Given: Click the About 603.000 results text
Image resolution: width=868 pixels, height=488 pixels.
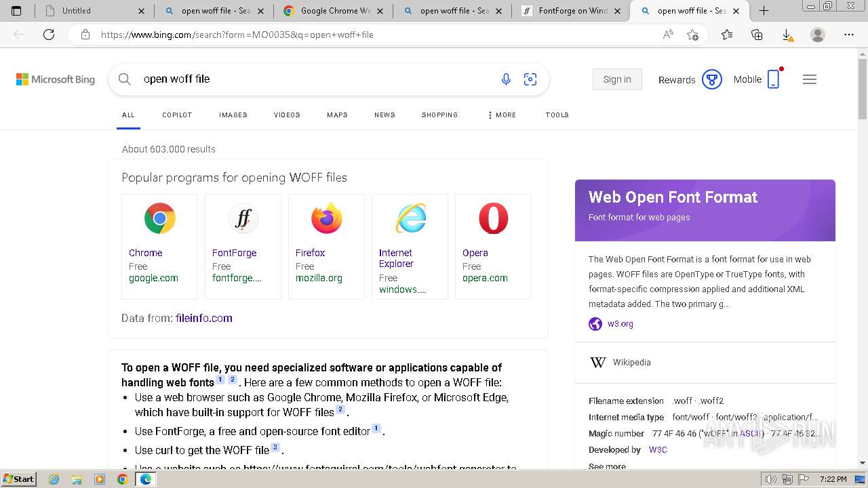Looking at the screenshot, I should [168, 149].
